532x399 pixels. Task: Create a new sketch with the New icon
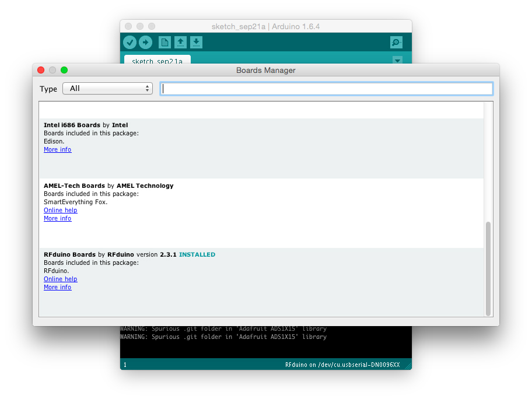pyautogui.click(x=164, y=43)
